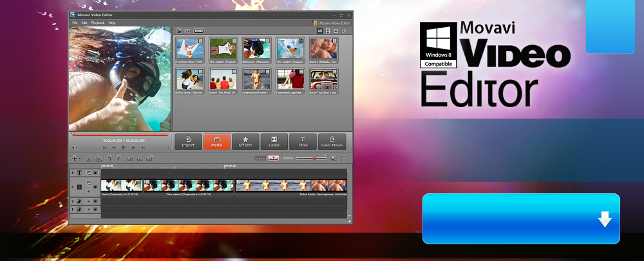The image size is (644, 261).
Task: Click the music note icon on track 1
Action: [80, 209]
